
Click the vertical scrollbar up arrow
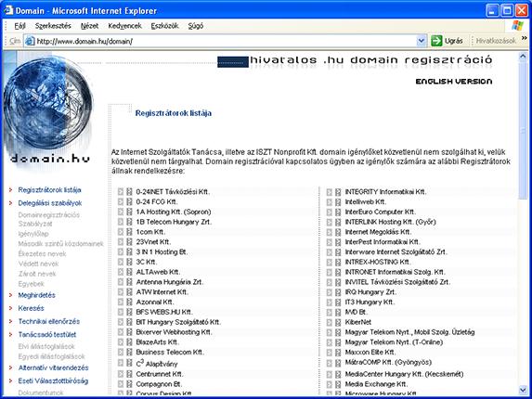pos(523,57)
